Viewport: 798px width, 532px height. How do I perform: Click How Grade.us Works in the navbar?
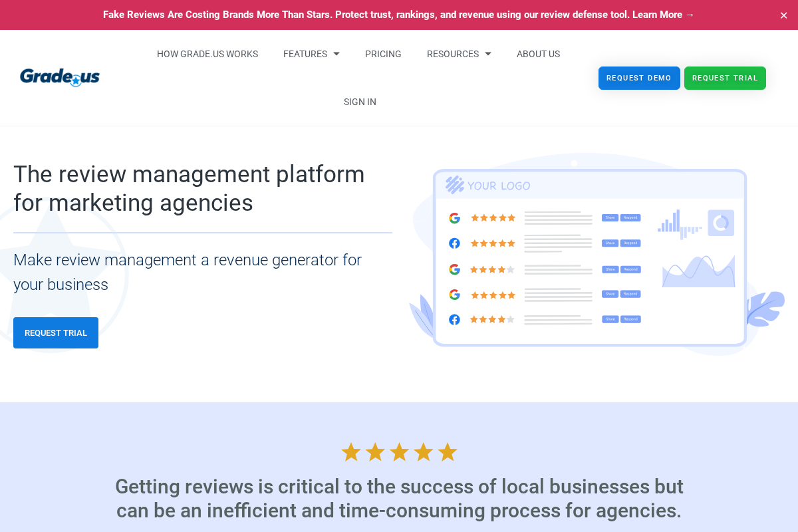click(207, 54)
